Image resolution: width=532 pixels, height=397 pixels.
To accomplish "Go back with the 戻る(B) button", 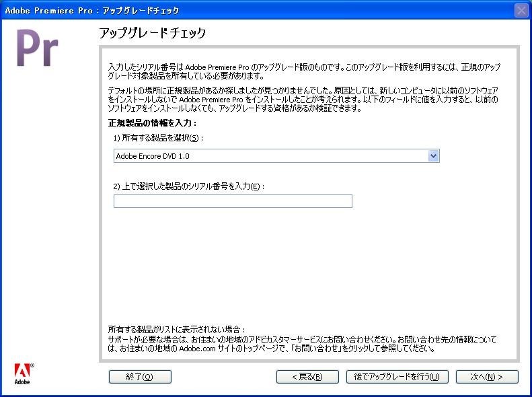I will coord(307,377).
